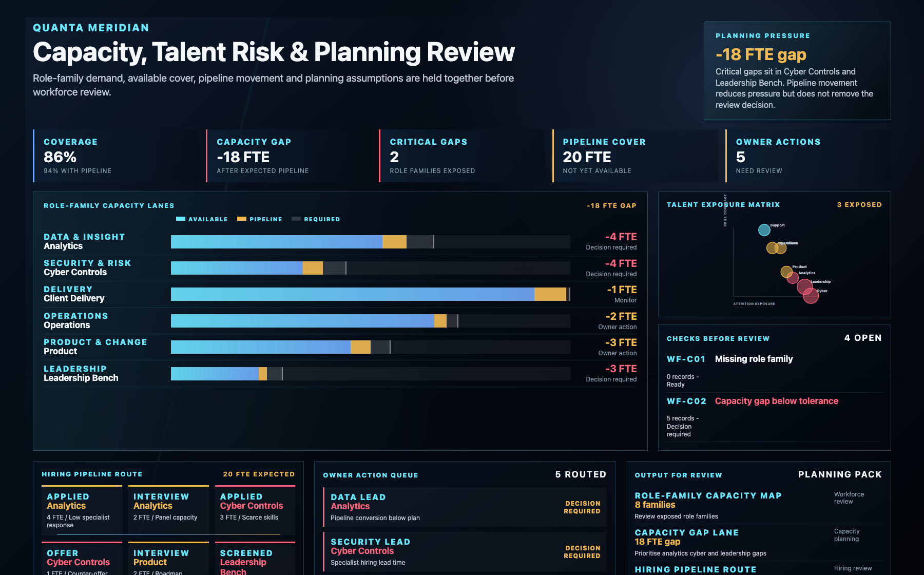
Task: Select the Cyber bubble in the matrix
Action: coord(811,296)
